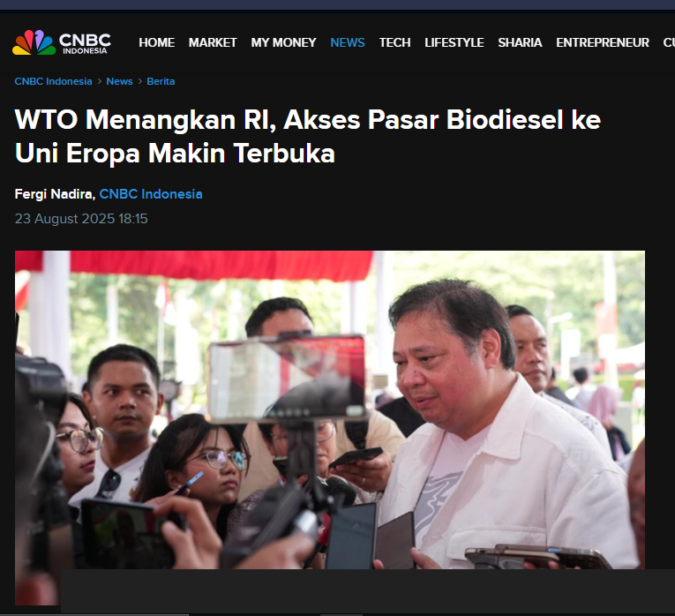Click the CNBC INDONESIA wordmark text
The height and width of the screenshot is (616, 675).
point(85,43)
